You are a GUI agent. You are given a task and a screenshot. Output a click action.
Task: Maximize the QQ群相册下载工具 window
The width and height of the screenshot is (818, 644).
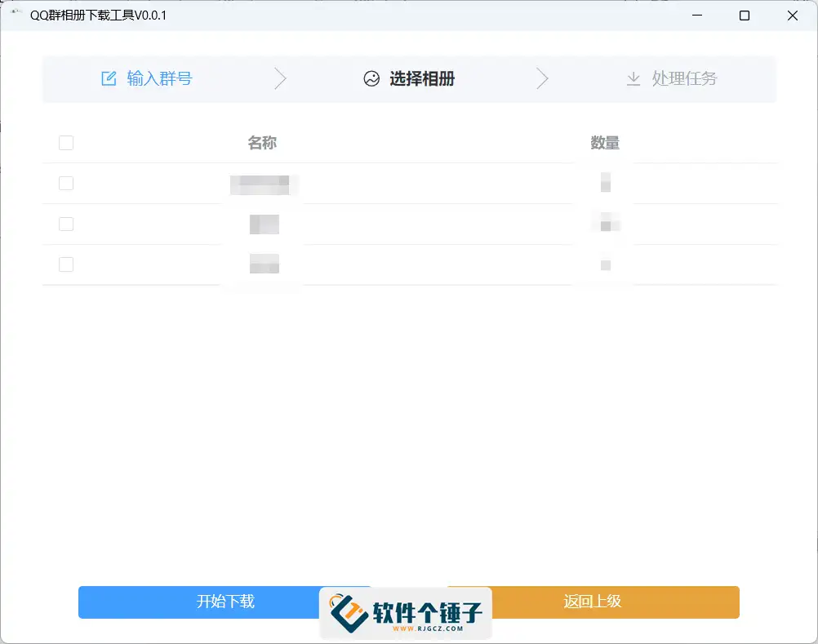[x=745, y=16]
